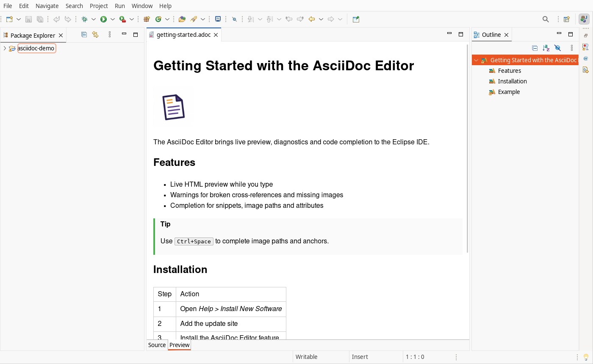Close the getting-started.adoc editor tab
593x364 pixels.
click(216, 35)
